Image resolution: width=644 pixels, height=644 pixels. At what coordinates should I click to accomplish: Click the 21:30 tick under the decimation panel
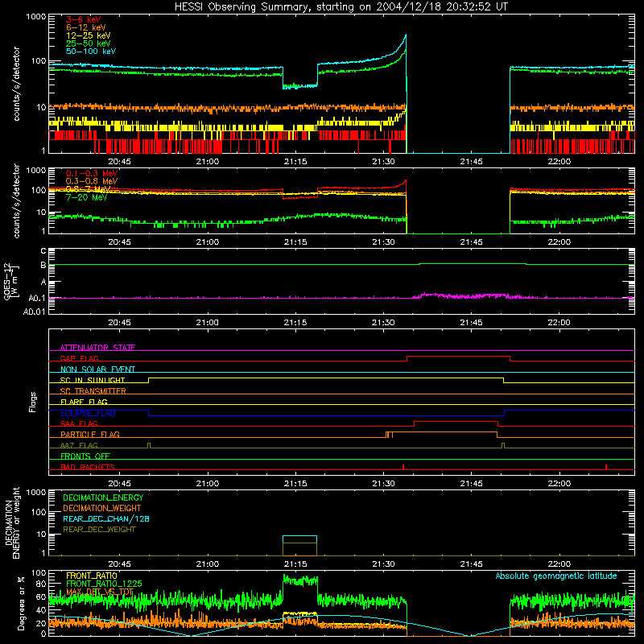click(x=383, y=564)
